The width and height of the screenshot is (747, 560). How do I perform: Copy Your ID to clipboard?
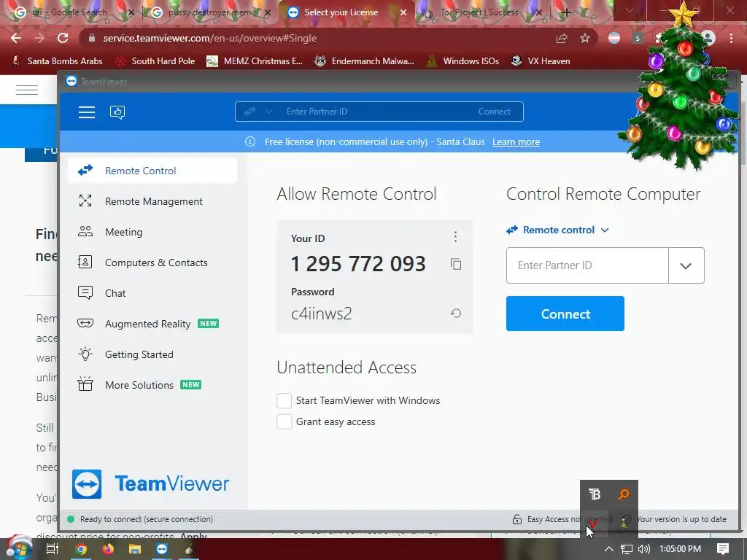click(x=456, y=264)
